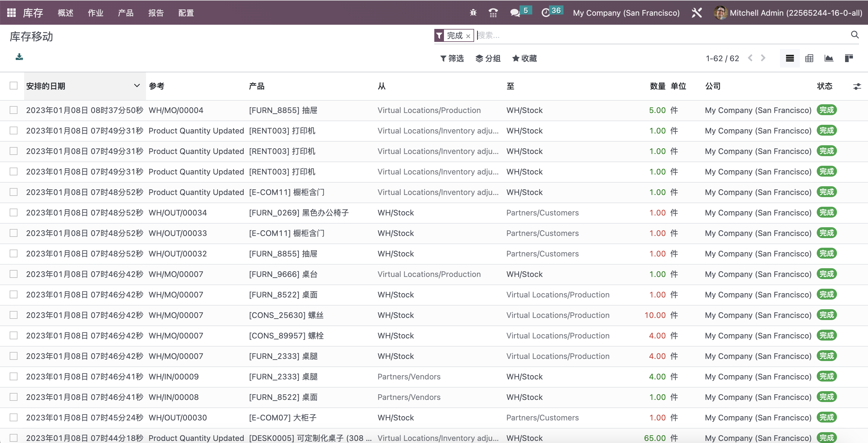The width and height of the screenshot is (868, 443).
Task: Click the 10.00 quantity cell
Action: [655, 316]
